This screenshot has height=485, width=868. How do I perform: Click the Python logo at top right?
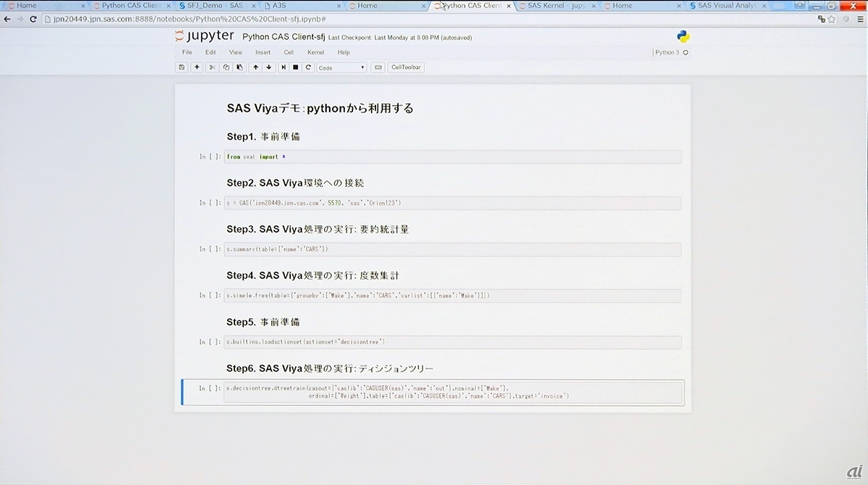coord(683,36)
